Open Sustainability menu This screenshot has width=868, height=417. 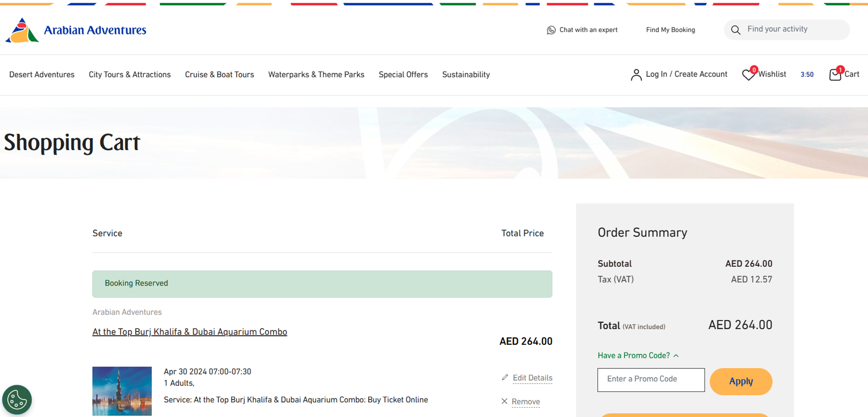coord(466,75)
